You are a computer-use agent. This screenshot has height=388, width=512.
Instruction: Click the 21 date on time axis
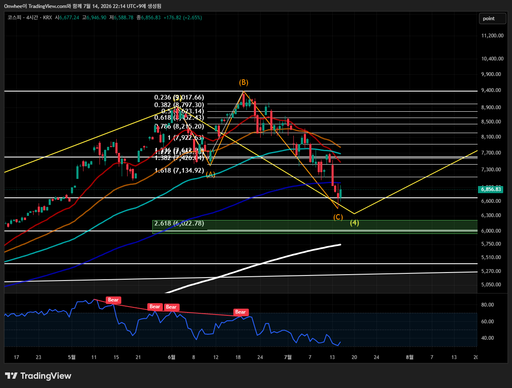pyautogui.click(x=138, y=357)
